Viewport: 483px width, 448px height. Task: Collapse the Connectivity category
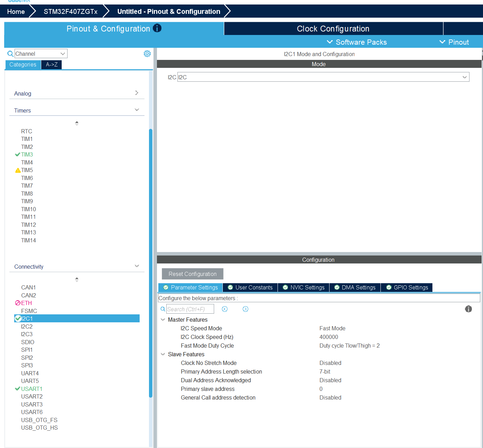click(x=137, y=266)
